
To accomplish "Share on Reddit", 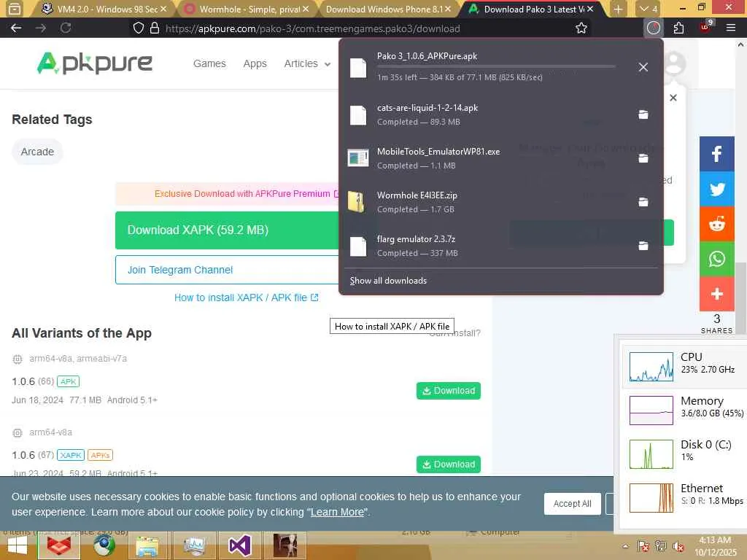I will (716, 224).
